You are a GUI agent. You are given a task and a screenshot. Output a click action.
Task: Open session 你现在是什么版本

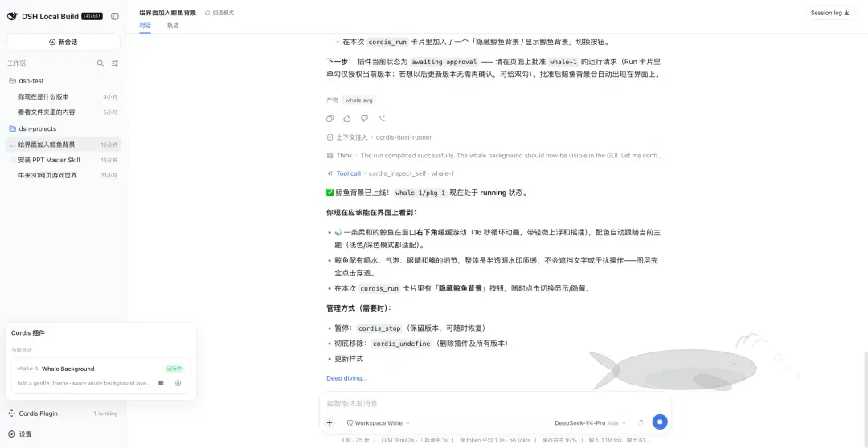(x=63, y=96)
